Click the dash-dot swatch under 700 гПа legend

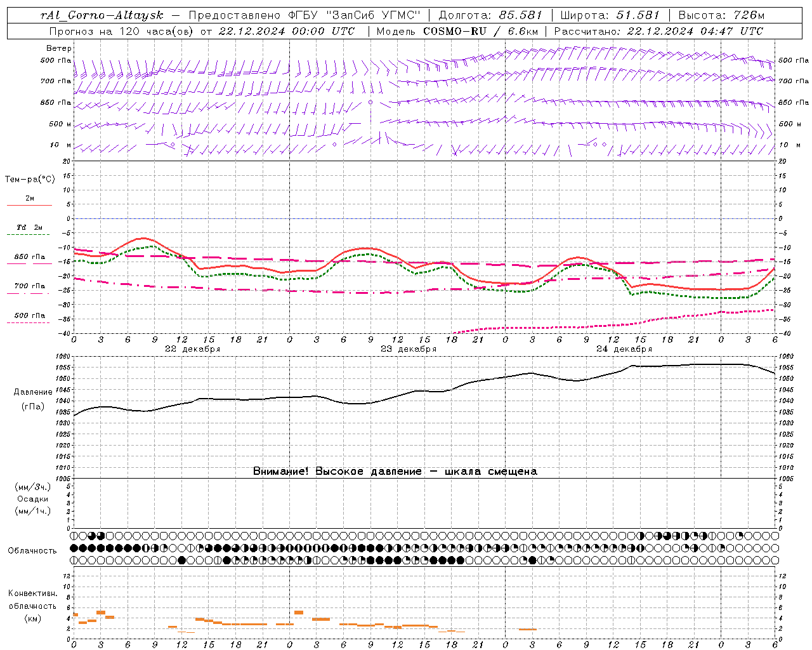(x=29, y=293)
